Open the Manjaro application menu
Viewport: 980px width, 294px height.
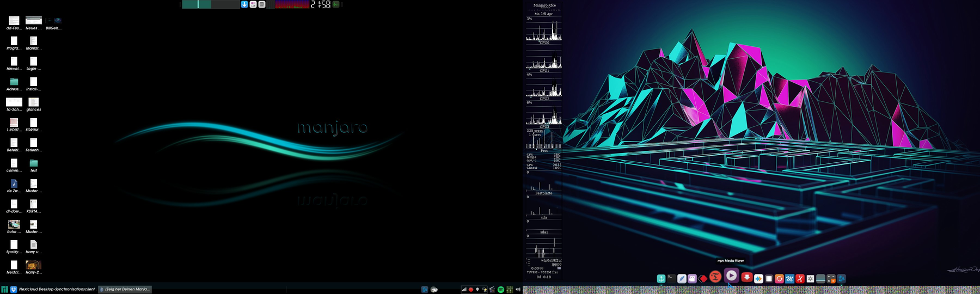[4, 290]
